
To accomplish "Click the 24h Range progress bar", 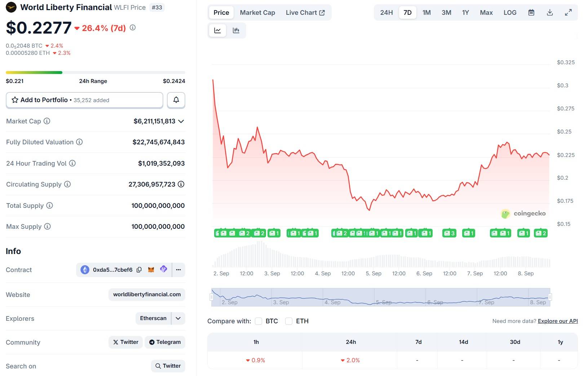I will [x=96, y=73].
